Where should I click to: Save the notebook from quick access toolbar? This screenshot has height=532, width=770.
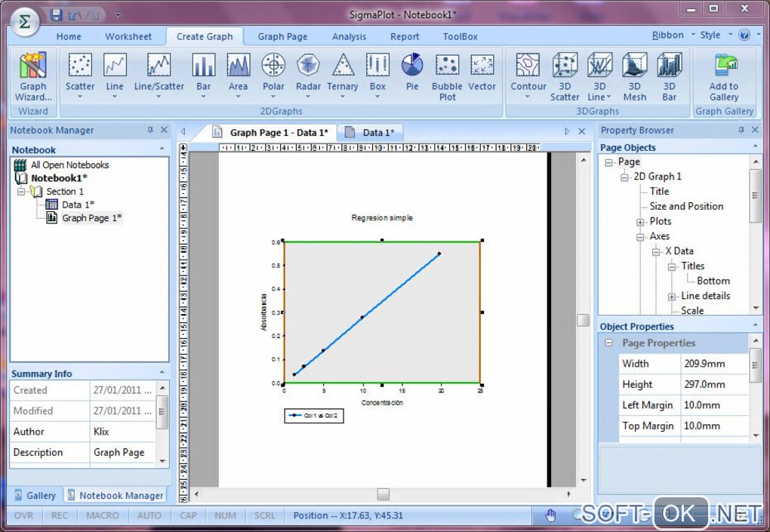pyautogui.click(x=56, y=15)
